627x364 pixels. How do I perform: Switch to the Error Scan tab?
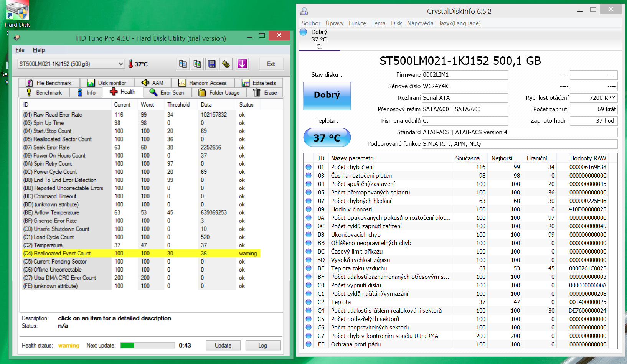click(x=167, y=93)
